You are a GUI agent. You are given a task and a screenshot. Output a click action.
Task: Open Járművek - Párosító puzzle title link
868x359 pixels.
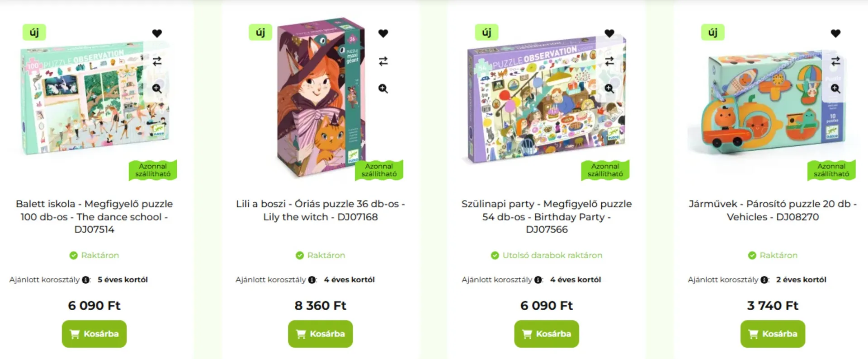[x=773, y=210]
